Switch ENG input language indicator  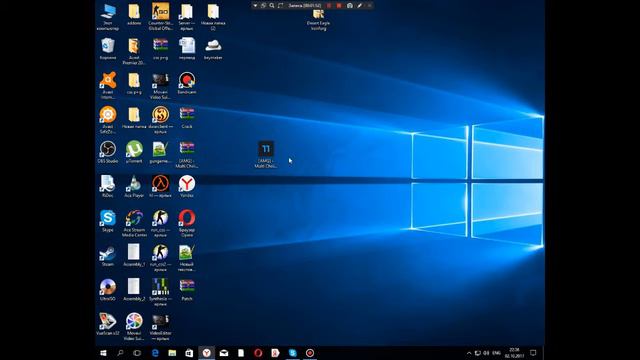(x=497, y=353)
